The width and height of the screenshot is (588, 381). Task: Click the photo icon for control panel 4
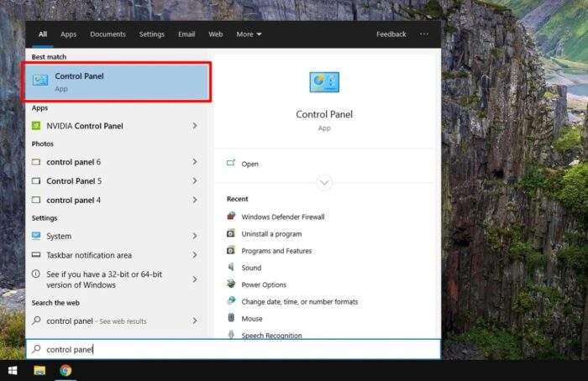point(36,200)
